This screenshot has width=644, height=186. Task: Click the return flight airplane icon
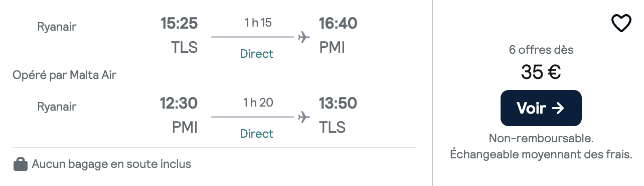(x=303, y=117)
